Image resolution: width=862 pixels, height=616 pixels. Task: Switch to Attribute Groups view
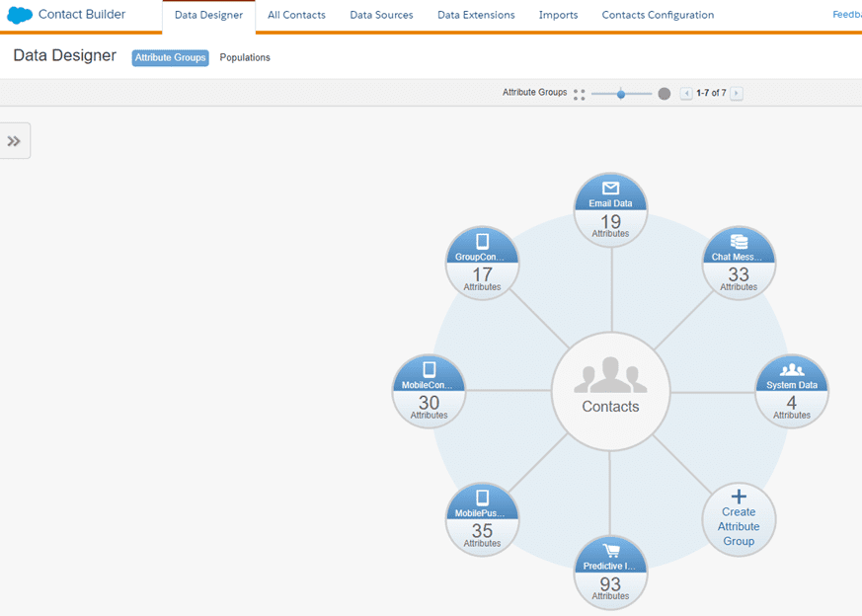170,58
